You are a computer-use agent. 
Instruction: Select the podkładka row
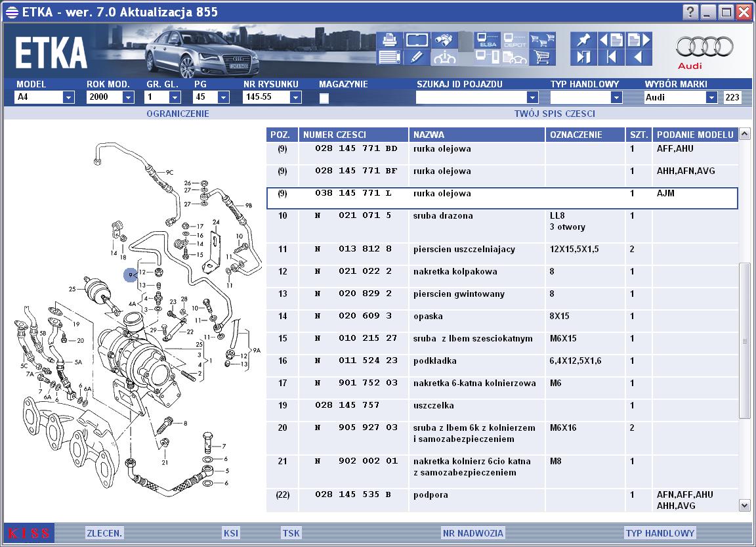click(502, 366)
